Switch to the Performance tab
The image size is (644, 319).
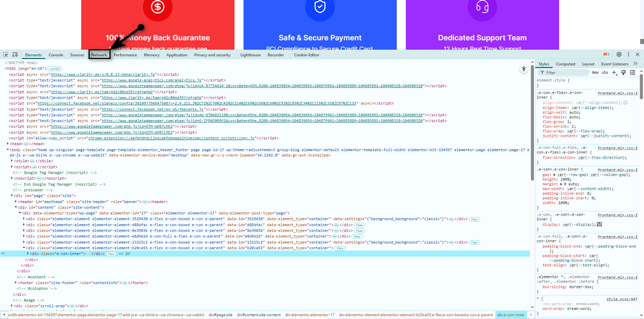[x=125, y=55]
